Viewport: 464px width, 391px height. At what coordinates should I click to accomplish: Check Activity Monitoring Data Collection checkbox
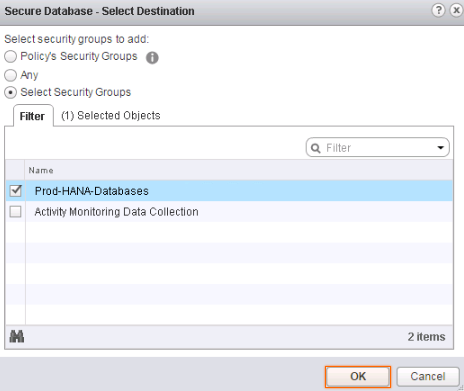[16, 211]
